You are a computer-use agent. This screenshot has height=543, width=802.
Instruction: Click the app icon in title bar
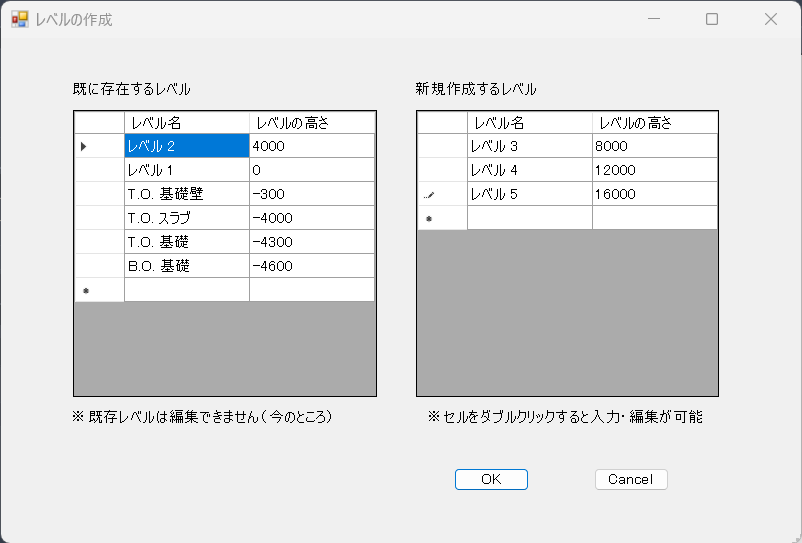coord(19,19)
